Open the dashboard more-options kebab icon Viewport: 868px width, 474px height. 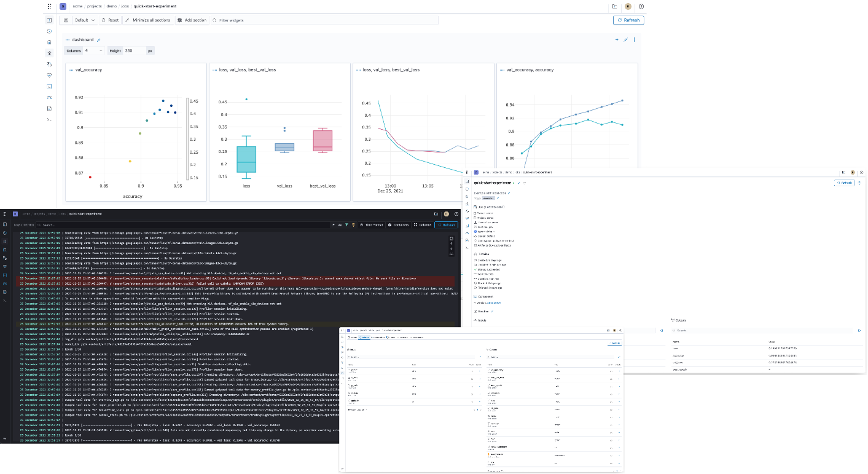click(635, 39)
